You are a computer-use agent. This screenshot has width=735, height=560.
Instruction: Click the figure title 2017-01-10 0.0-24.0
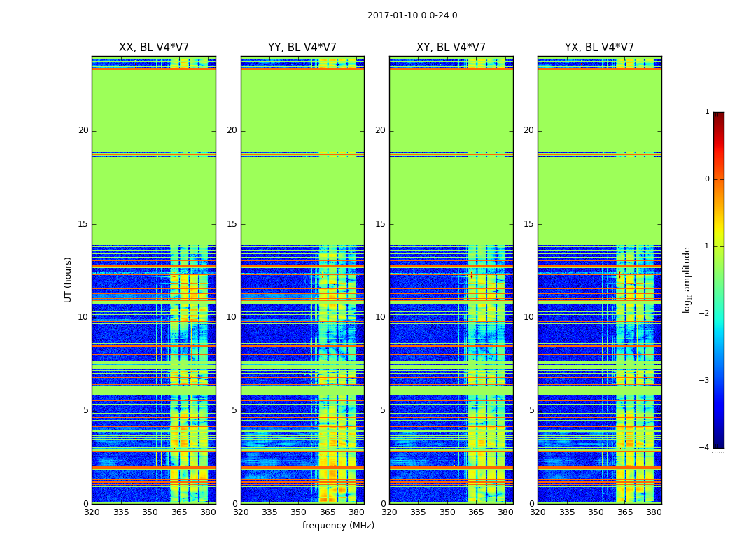[x=412, y=15]
